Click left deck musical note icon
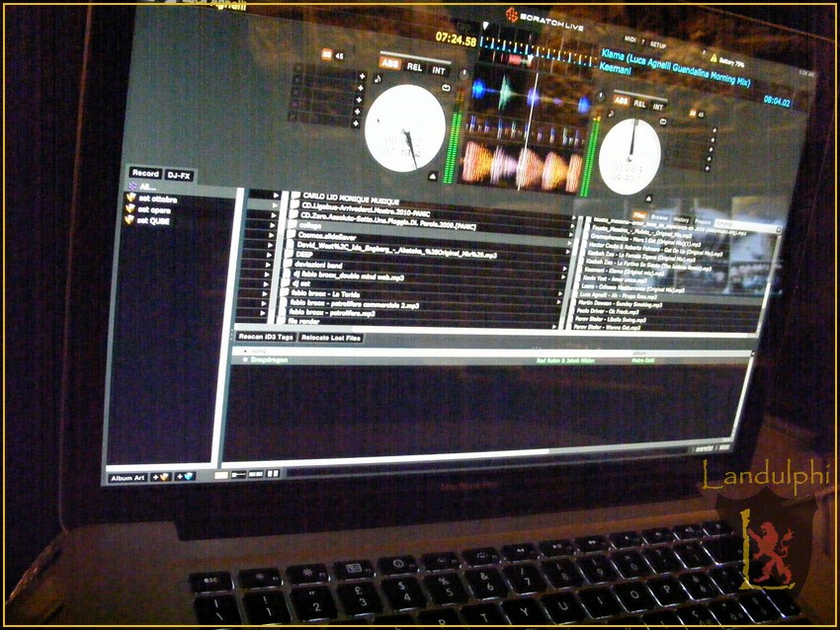This screenshot has width=840, height=630. click(378, 79)
